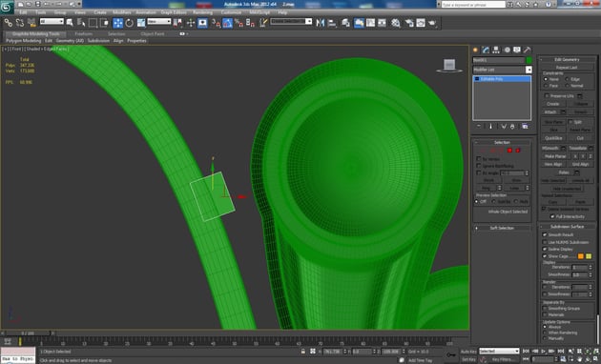Toggle the Smooth Result checkbox
The height and width of the screenshot is (364, 601).
545,234
